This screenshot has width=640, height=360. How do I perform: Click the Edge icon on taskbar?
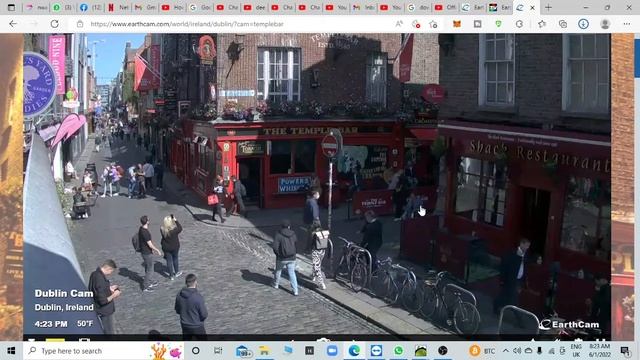tap(354, 351)
